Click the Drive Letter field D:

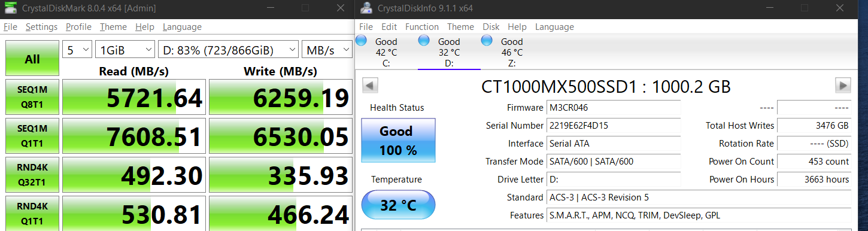point(614,180)
